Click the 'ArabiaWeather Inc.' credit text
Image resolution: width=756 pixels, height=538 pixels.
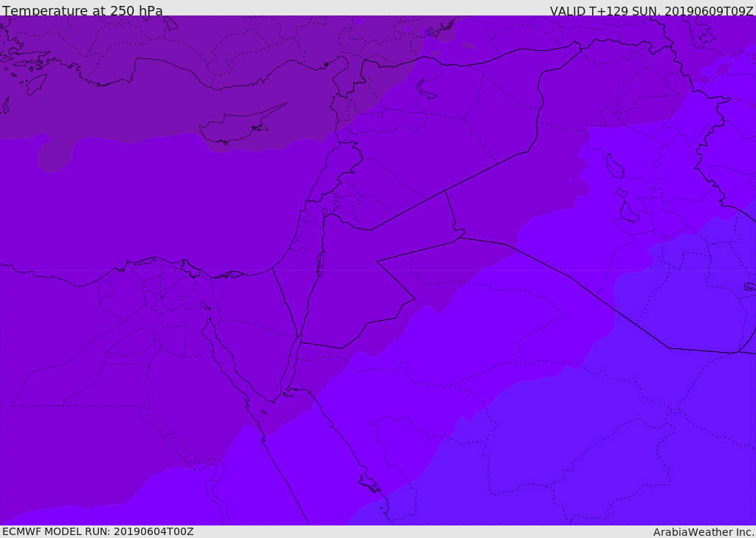coord(704,532)
